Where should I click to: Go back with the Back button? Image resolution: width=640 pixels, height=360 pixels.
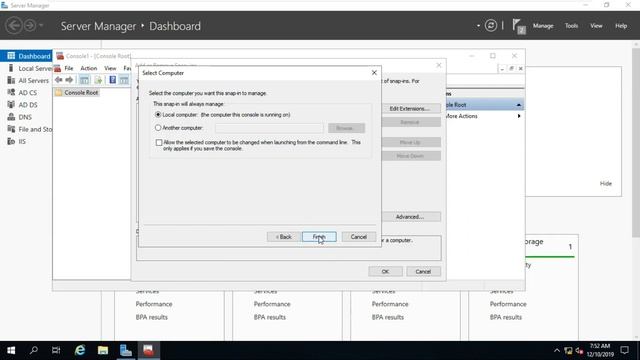[284, 237]
